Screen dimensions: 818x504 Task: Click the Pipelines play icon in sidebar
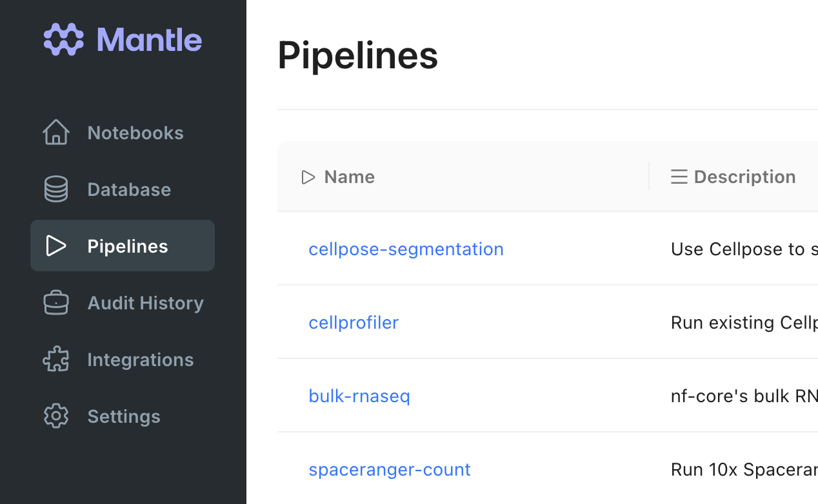[x=56, y=246]
